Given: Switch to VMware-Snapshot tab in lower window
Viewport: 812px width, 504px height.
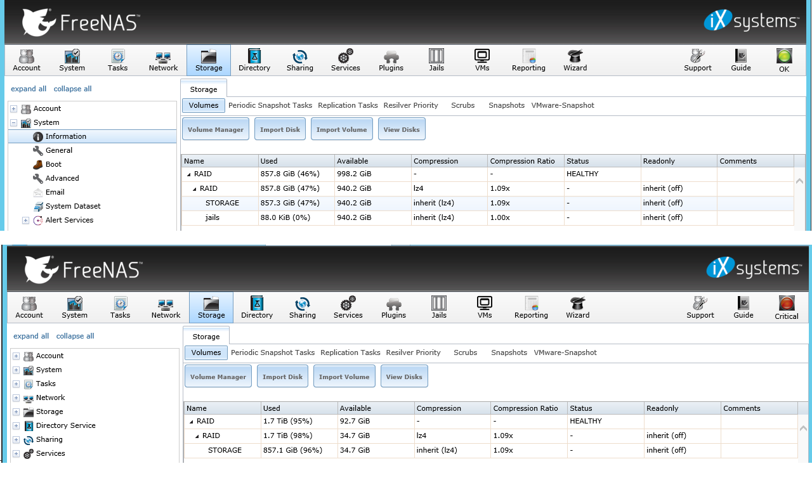Looking at the screenshot, I should [x=565, y=352].
